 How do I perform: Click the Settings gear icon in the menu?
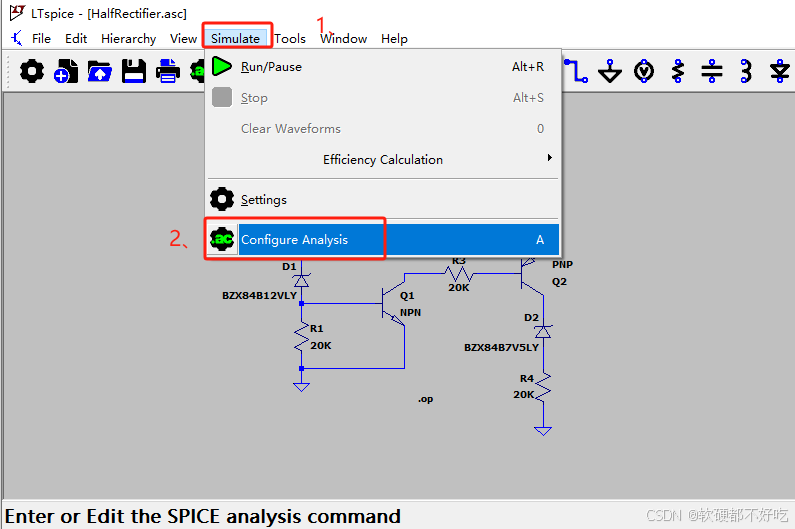[222, 199]
